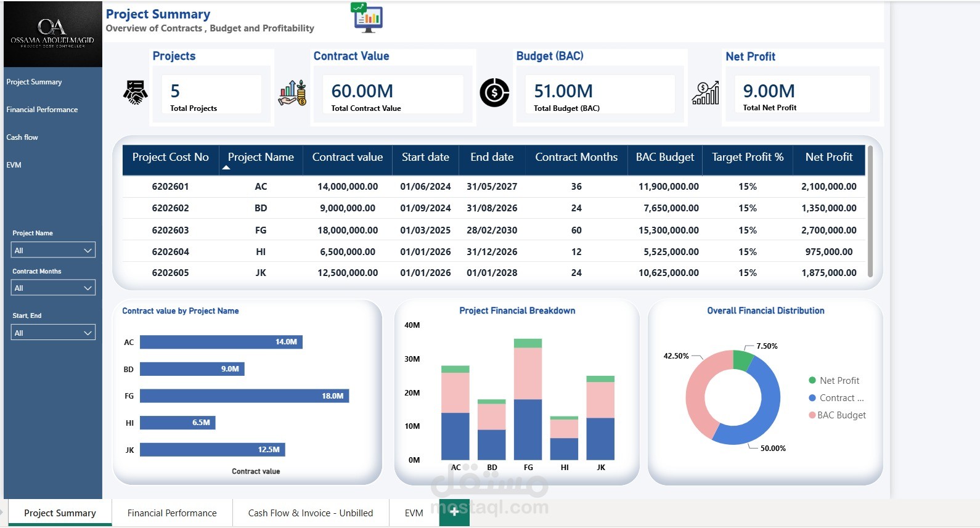Click the Budget dollar circle icon
The height and width of the screenshot is (528, 980).
pyautogui.click(x=494, y=92)
